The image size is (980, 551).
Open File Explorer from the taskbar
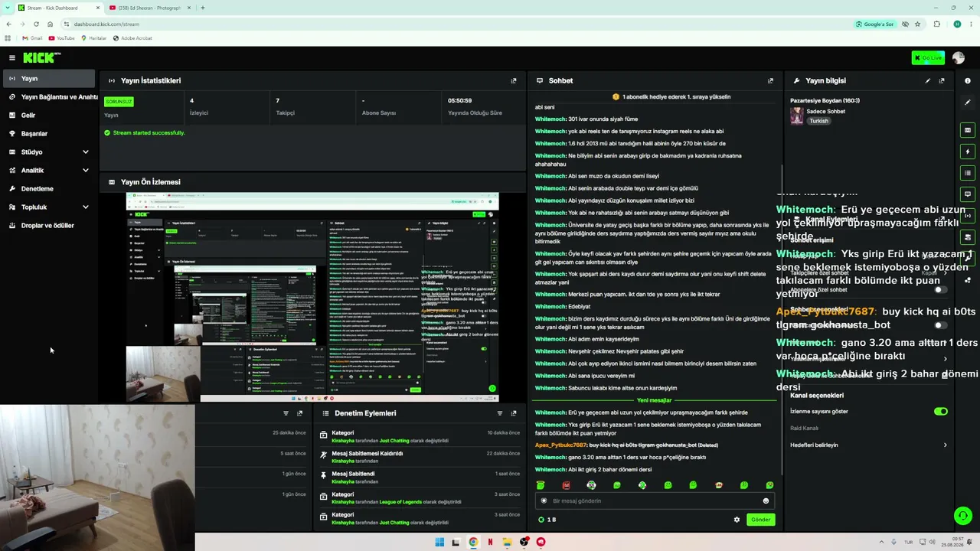pyautogui.click(x=507, y=542)
